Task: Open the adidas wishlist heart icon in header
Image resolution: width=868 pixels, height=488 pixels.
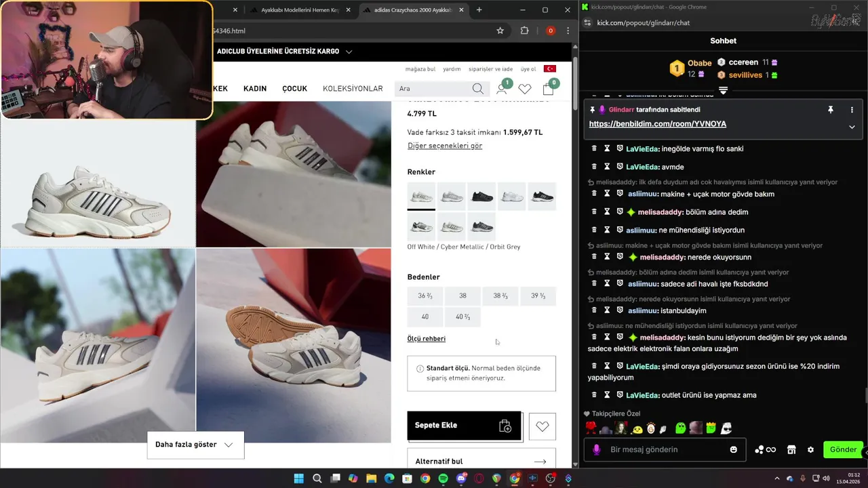Action: coord(525,89)
